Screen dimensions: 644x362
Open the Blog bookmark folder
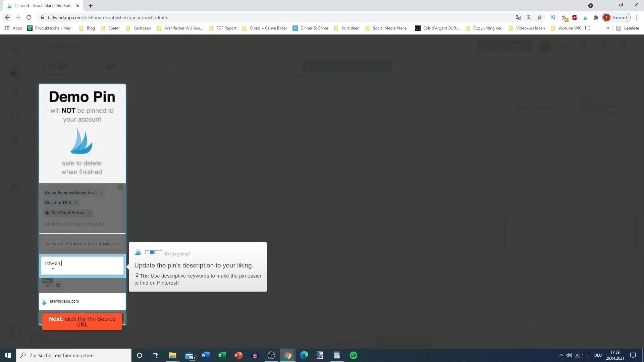click(87, 28)
